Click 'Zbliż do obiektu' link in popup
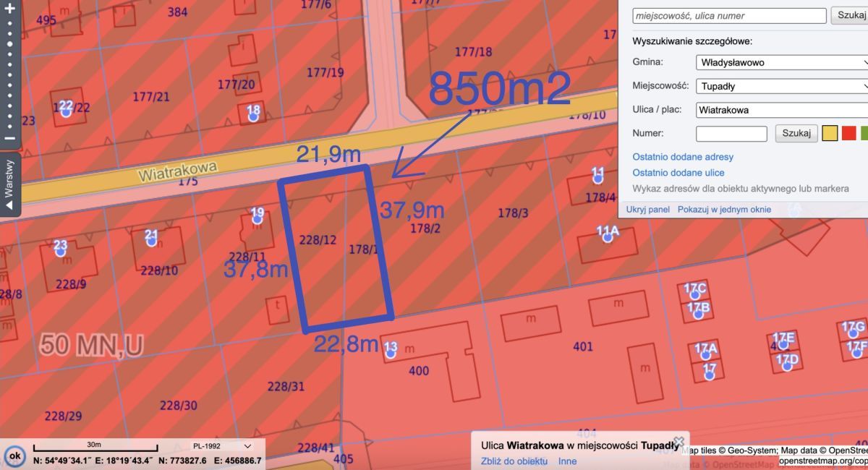868x470 pixels. tap(514, 461)
